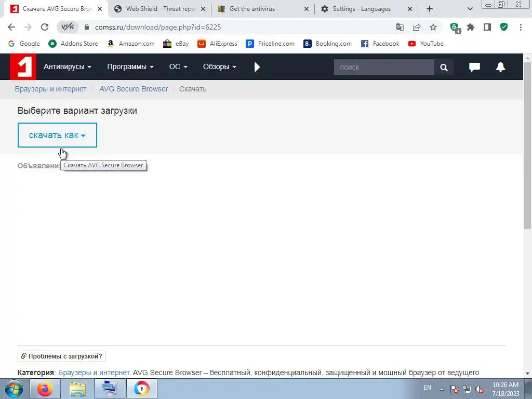The height and width of the screenshot is (399, 532).
Task: Reload the current page
Action: tap(45, 27)
